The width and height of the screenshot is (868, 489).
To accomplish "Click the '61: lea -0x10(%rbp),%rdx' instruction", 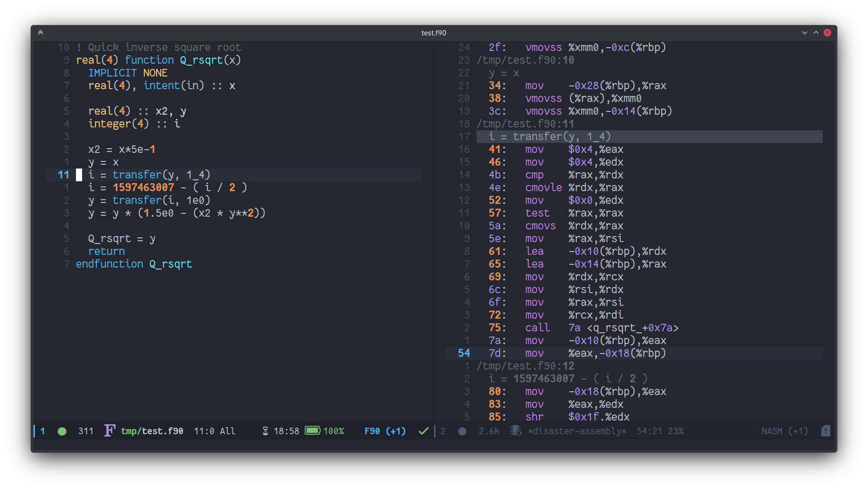I will [x=577, y=251].
